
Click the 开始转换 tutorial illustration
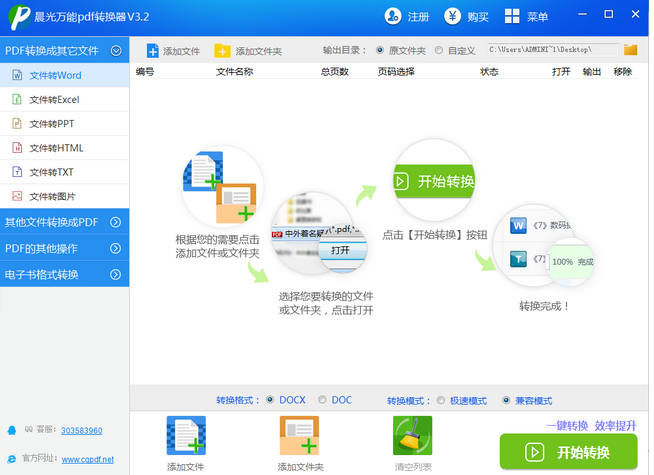click(x=434, y=181)
